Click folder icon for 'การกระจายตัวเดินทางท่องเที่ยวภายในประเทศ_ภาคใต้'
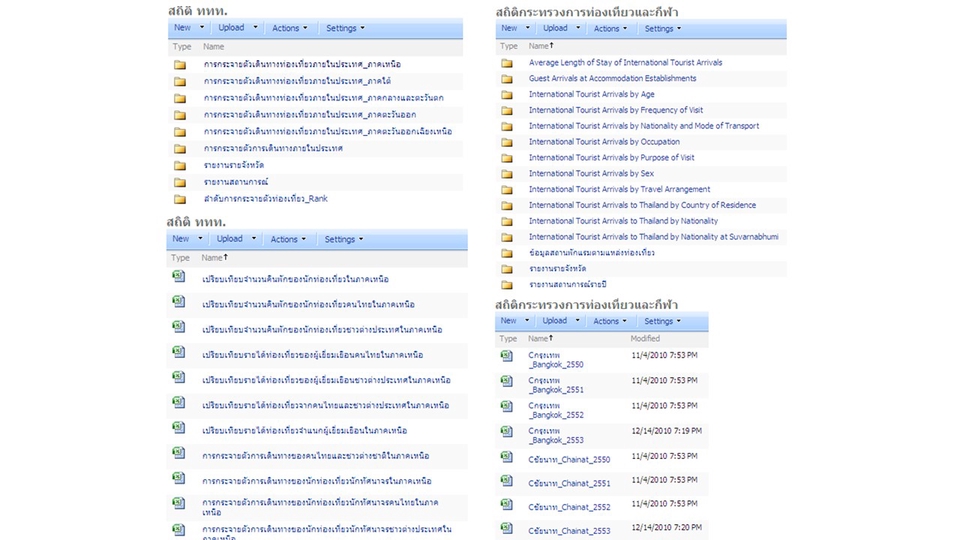 tap(179, 81)
